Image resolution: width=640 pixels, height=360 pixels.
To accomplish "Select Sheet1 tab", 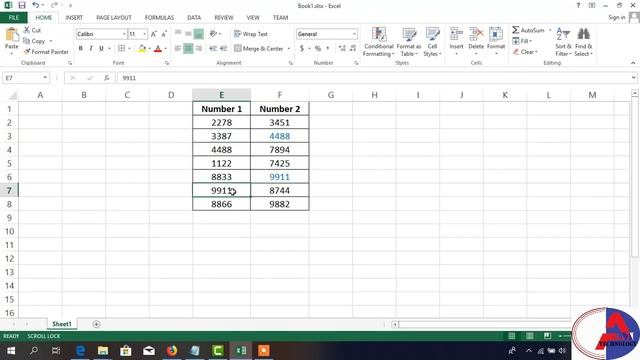I will (x=62, y=324).
